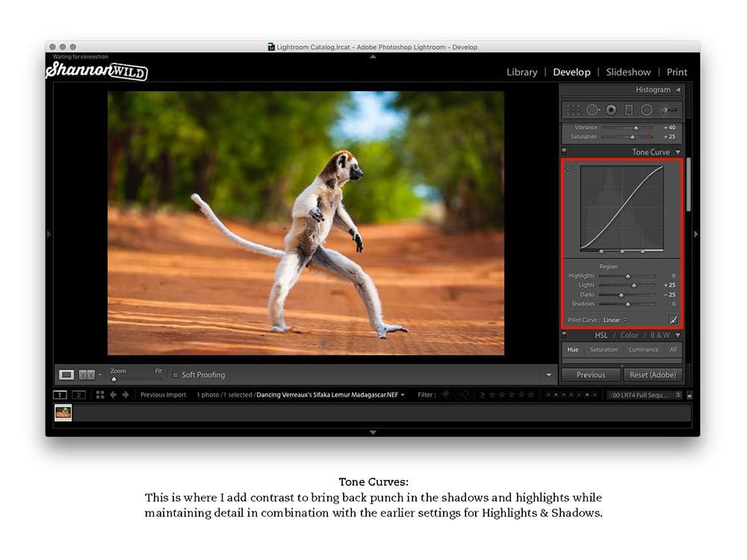Select main window display button 1
The height and width of the screenshot is (560, 747).
click(60, 395)
